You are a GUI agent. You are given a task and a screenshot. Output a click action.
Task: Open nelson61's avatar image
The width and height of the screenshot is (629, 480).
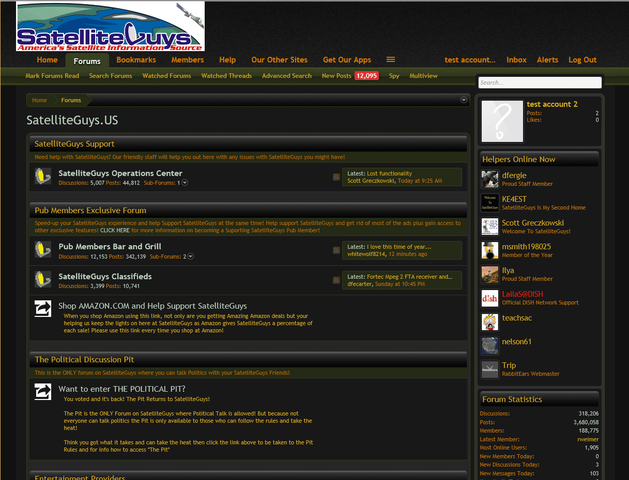point(490,345)
